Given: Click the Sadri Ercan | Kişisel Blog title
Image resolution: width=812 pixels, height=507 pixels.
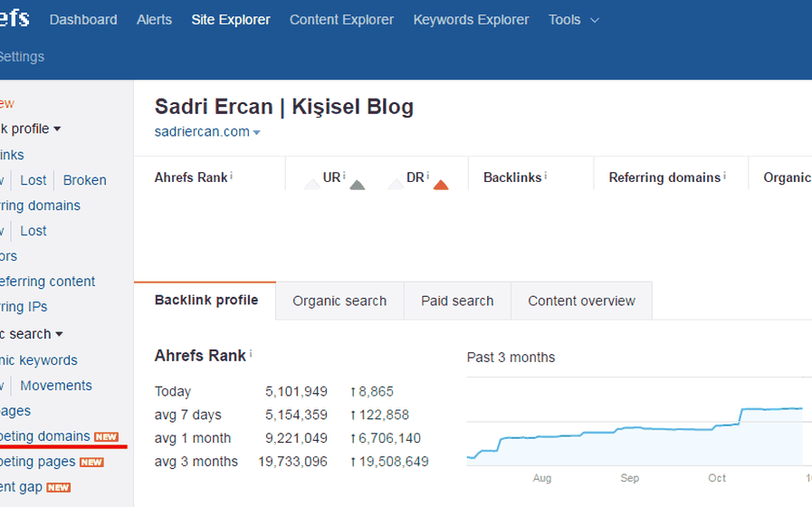Looking at the screenshot, I should tap(283, 107).
